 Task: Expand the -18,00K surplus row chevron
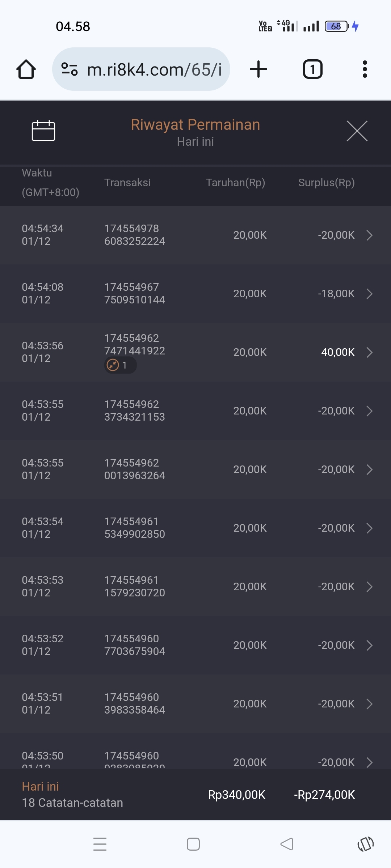pyautogui.click(x=369, y=294)
